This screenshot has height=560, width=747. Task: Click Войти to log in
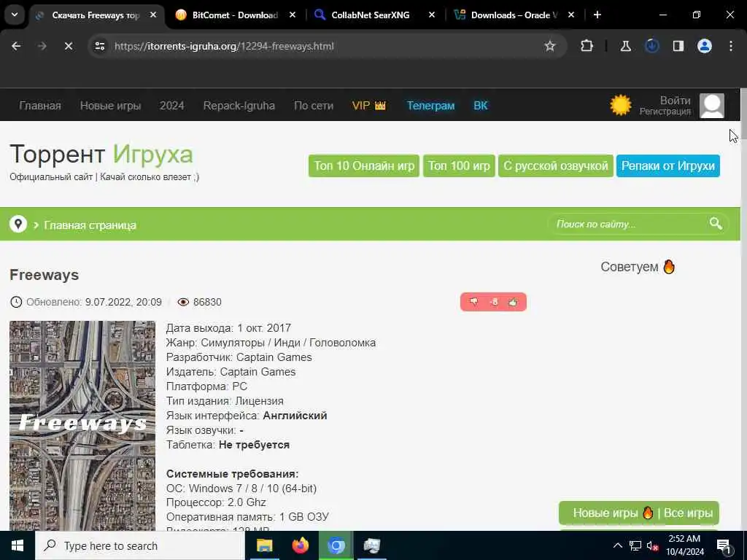tap(675, 101)
